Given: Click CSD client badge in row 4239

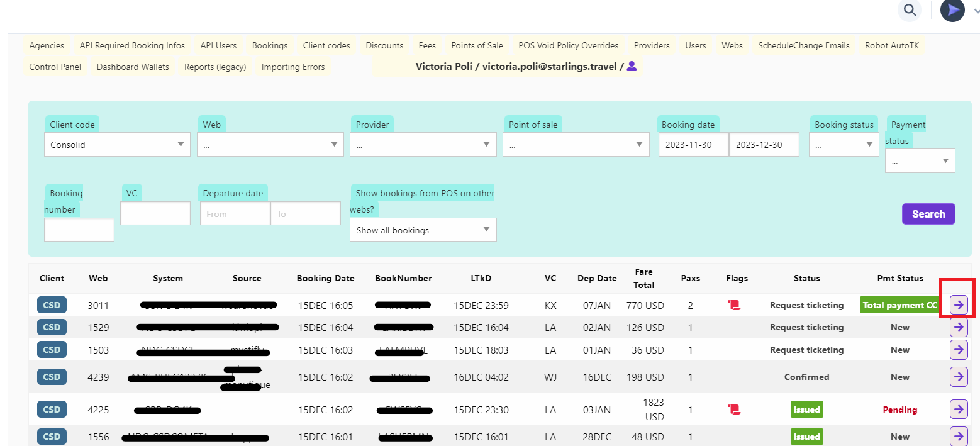Looking at the screenshot, I should point(52,377).
